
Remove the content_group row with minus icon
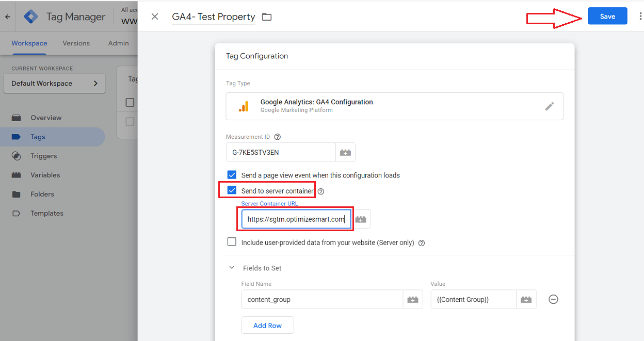(553, 299)
